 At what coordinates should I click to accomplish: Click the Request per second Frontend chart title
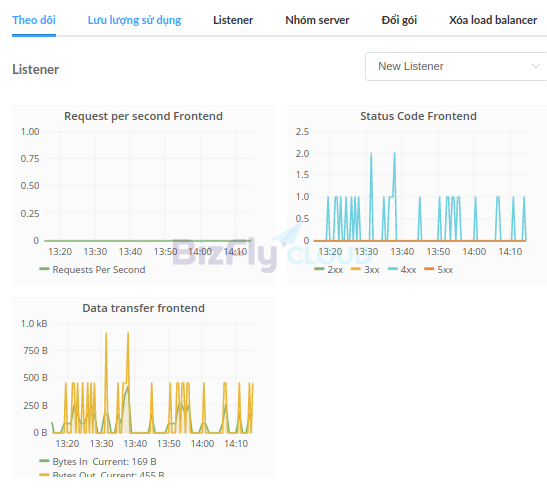pyautogui.click(x=143, y=116)
